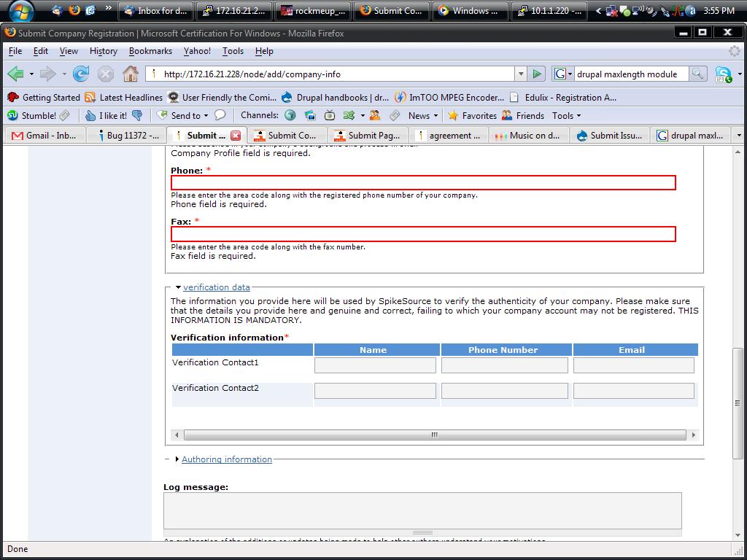Click the Friends icon on the Yahoo toolbar
Screen dimensions: 747x560
(508, 115)
